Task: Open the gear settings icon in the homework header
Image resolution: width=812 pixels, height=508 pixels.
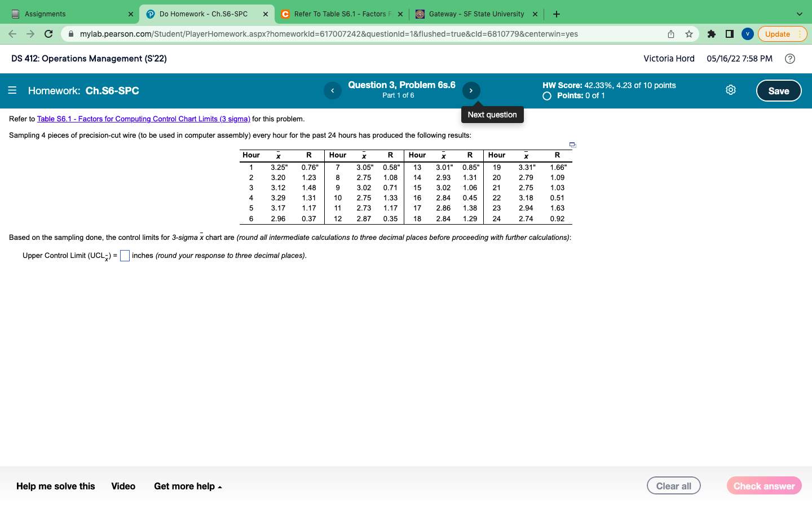Action: 730,89
